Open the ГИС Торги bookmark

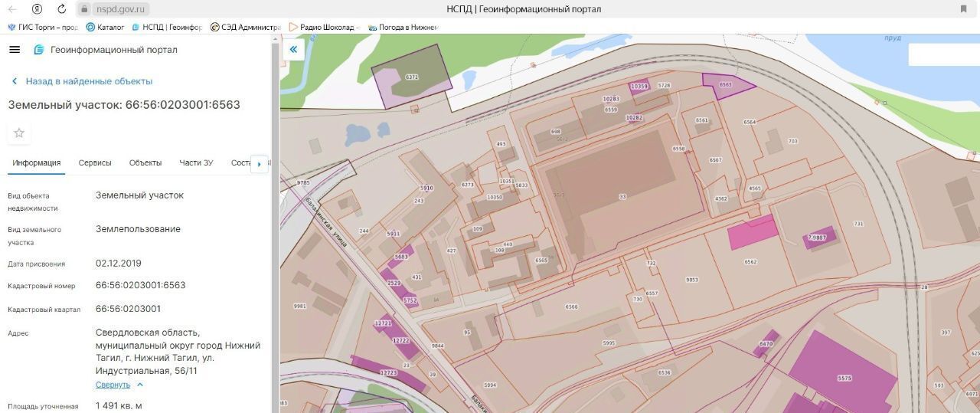43,27
